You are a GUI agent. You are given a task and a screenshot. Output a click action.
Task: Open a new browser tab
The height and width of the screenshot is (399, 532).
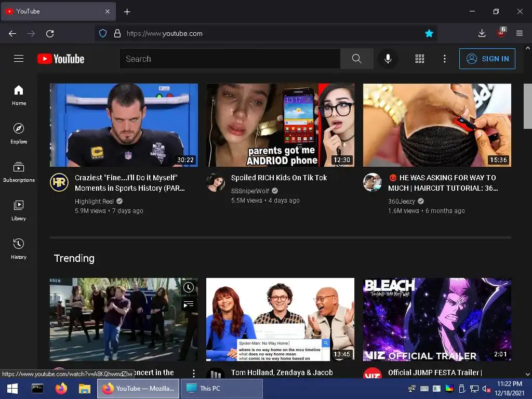pyautogui.click(x=127, y=12)
